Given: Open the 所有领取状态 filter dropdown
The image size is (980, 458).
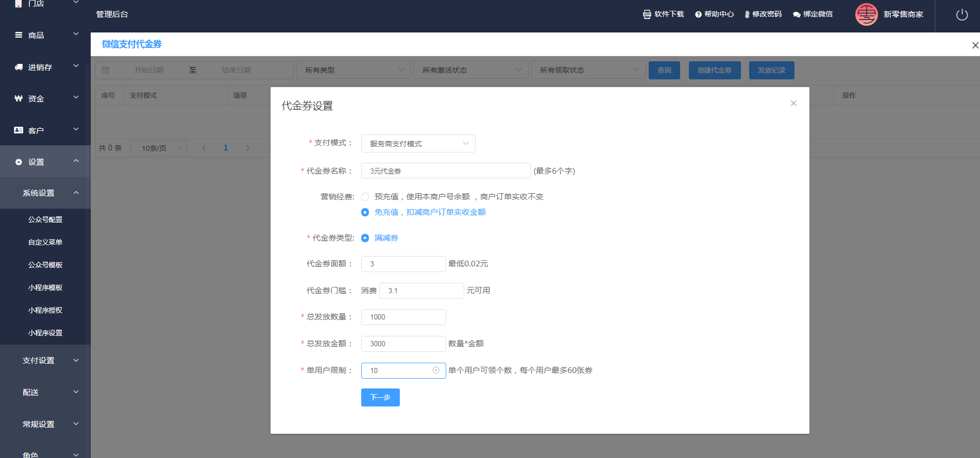Looking at the screenshot, I should click(x=588, y=70).
